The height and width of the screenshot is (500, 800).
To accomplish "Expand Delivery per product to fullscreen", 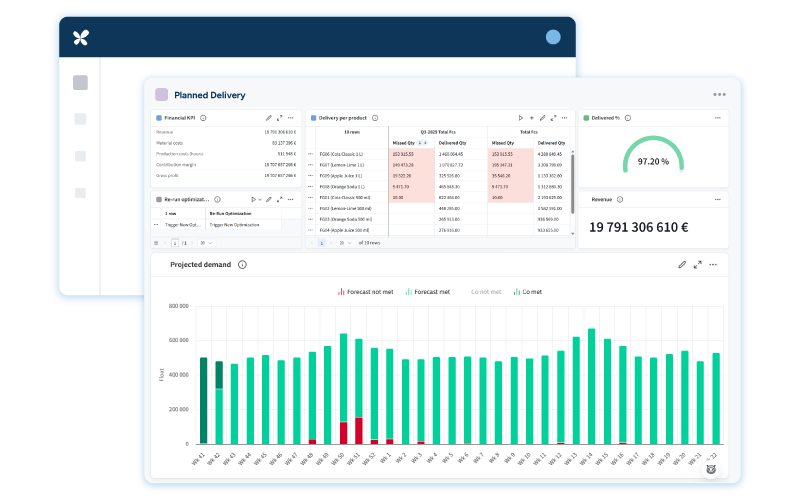I will [554, 118].
